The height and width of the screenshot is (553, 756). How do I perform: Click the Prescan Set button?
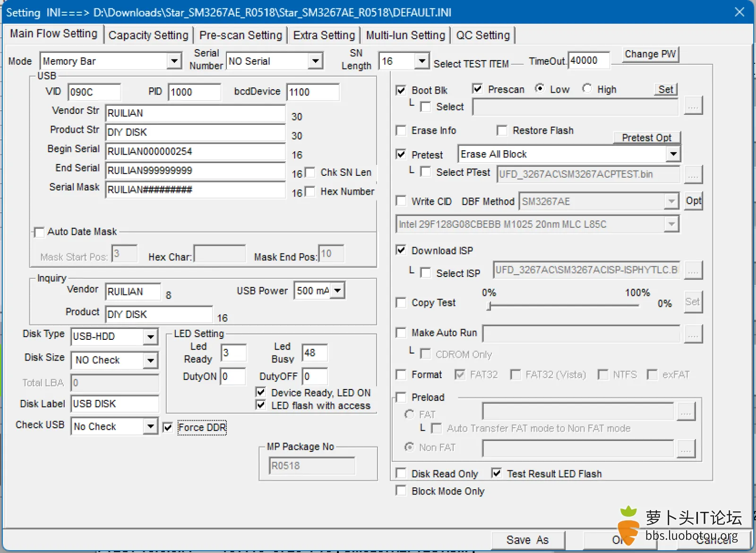(x=666, y=89)
